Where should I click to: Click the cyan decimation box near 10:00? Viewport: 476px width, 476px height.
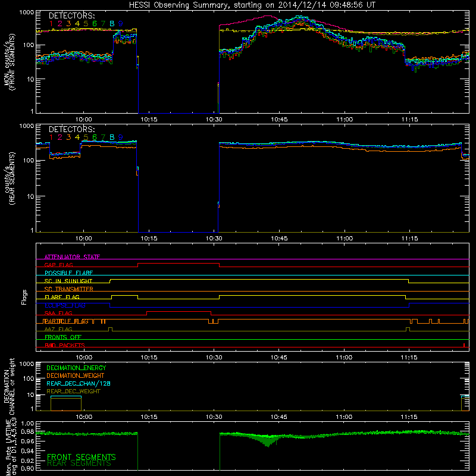[x=66, y=396]
